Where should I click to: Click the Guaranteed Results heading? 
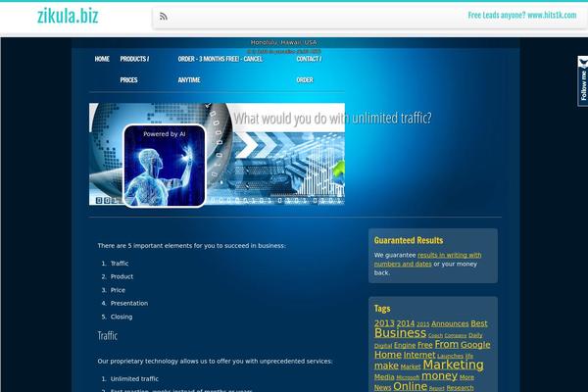click(409, 240)
